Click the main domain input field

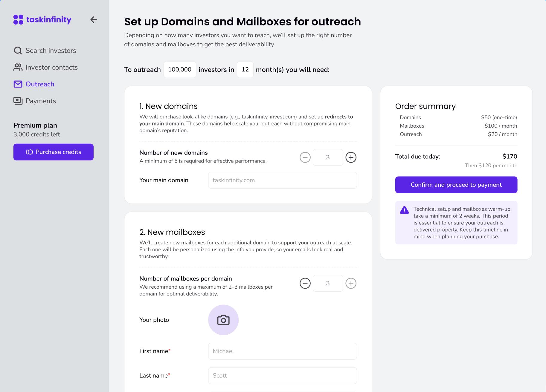[x=282, y=180]
